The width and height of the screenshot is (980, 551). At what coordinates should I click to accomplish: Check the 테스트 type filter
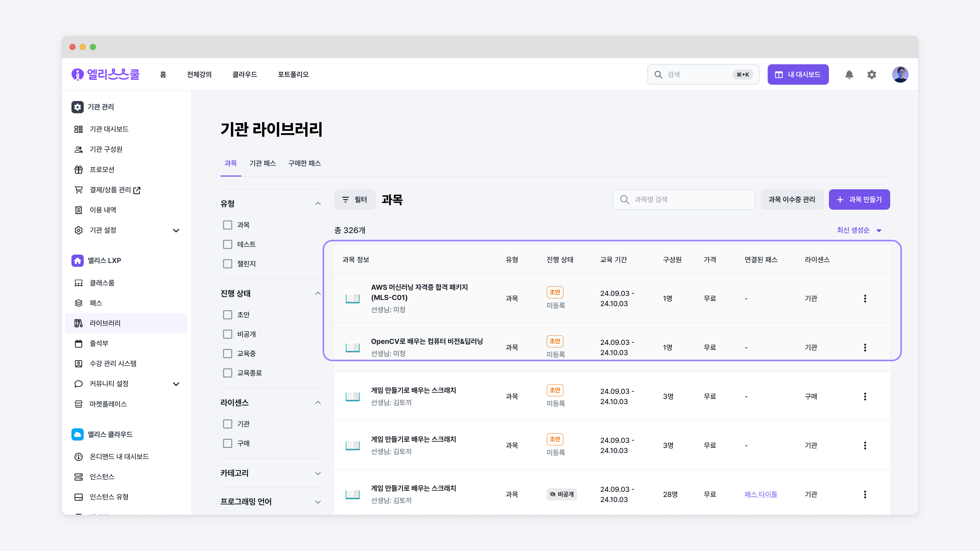tap(227, 245)
